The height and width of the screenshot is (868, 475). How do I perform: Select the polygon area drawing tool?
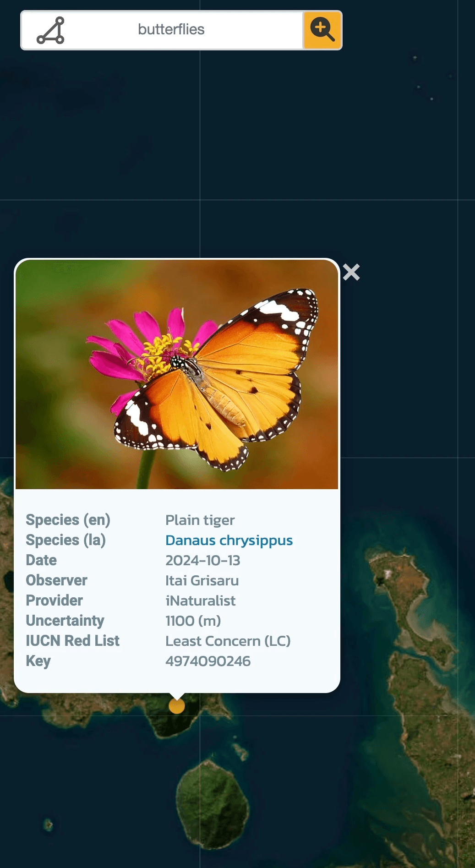tap(50, 30)
